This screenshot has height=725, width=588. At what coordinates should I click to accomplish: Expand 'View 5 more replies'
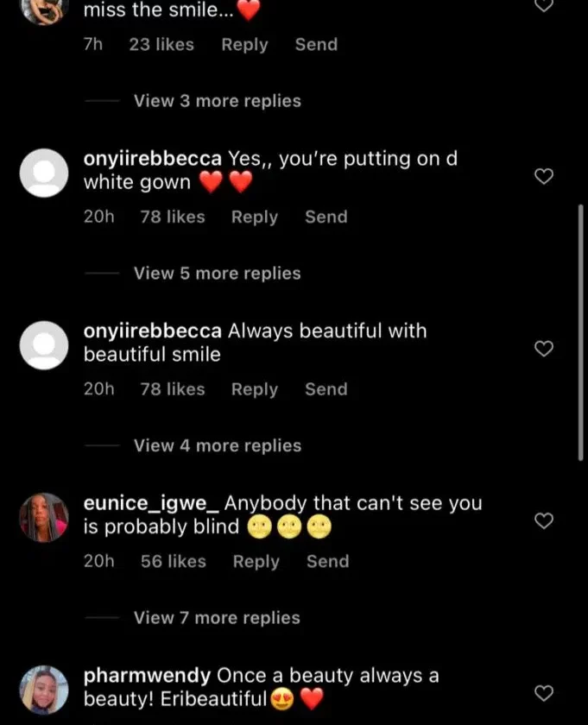217,274
